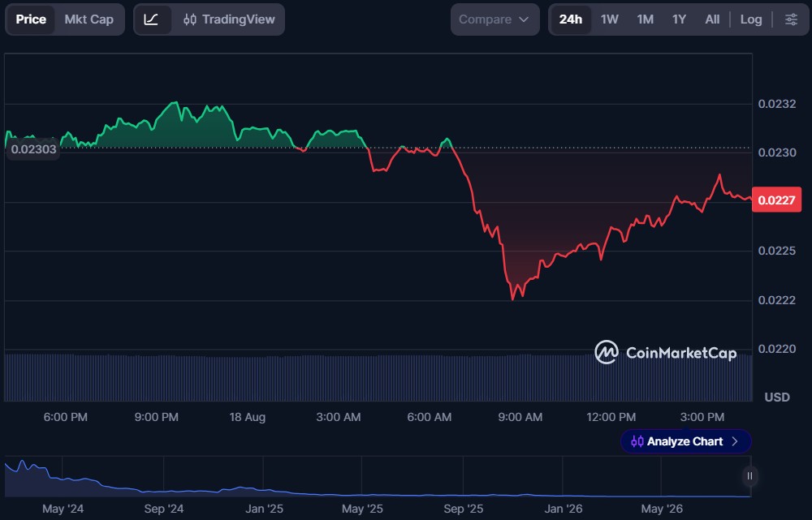812x520 pixels.
Task: Click the 9:00 AM time axis label
Action: pos(520,417)
